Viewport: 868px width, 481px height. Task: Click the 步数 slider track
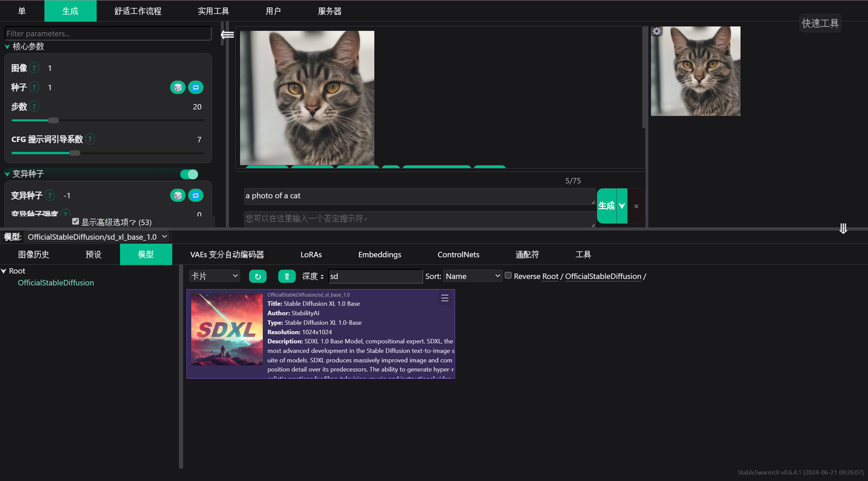[108, 120]
